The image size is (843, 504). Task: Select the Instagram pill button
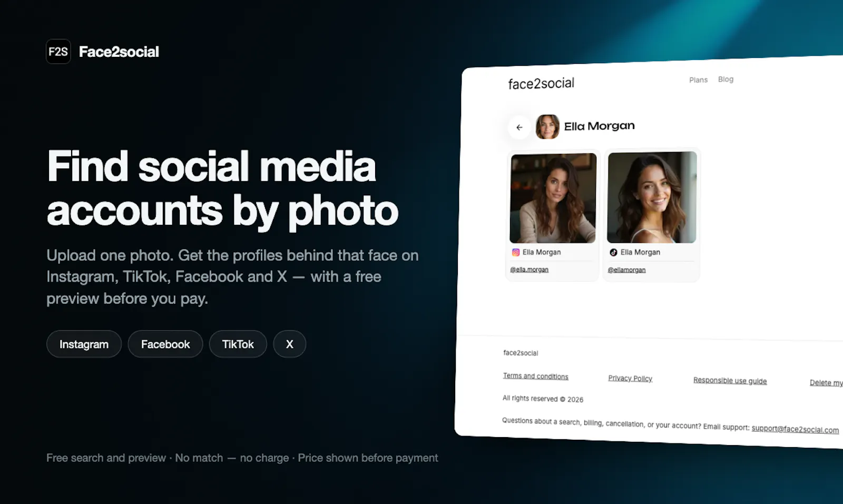pyautogui.click(x=84, y=344)
